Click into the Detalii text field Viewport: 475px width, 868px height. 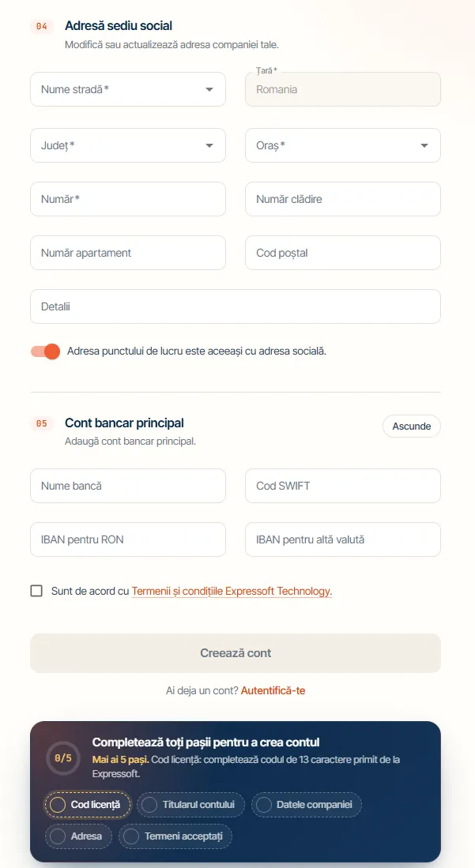pos(236,306)
